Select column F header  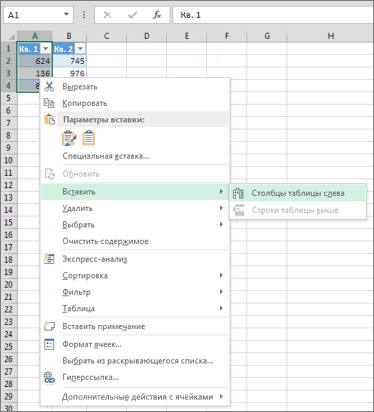pyautogui.click(x=227, y=36)
